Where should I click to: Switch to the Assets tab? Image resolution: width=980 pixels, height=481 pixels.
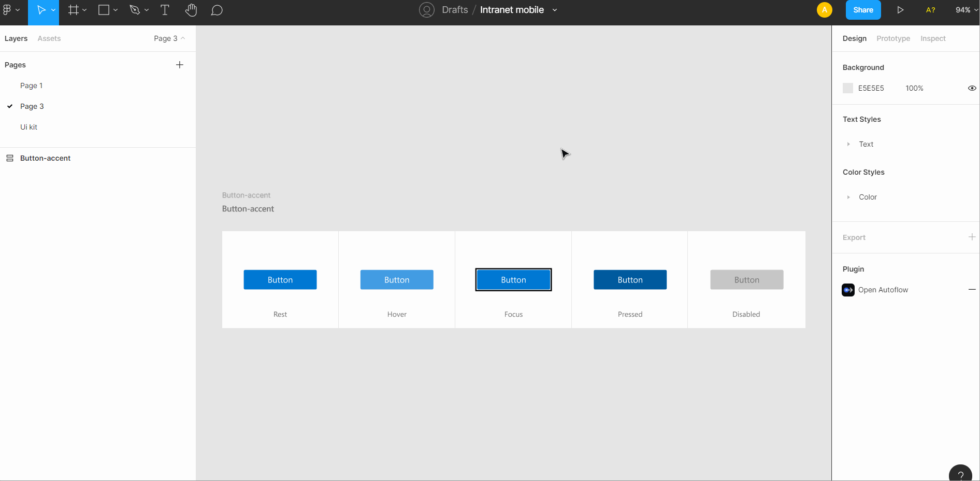49,38
